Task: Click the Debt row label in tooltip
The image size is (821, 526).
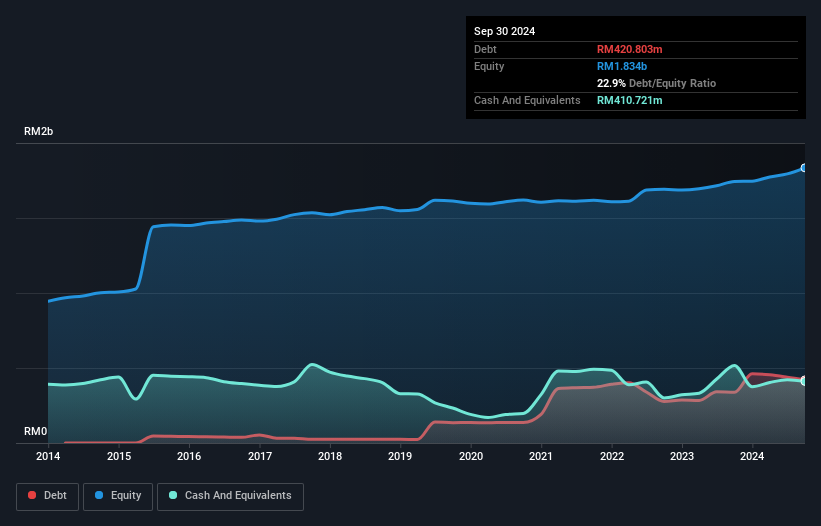Action: (485, 49)
